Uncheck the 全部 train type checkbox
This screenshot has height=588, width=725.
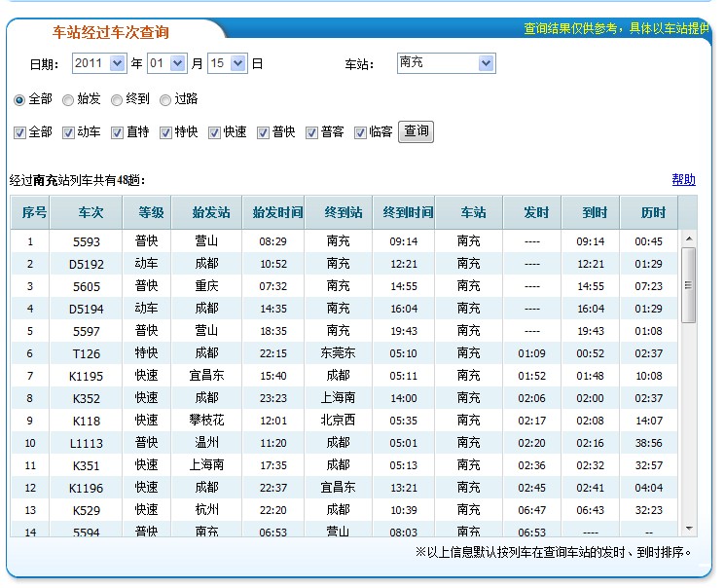(19, 132)
